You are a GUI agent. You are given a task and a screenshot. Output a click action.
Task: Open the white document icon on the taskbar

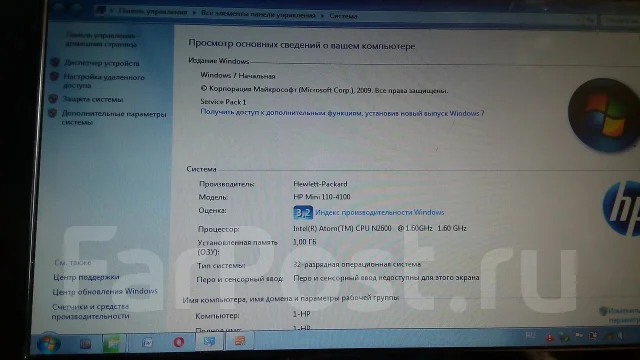pos(147,342)
